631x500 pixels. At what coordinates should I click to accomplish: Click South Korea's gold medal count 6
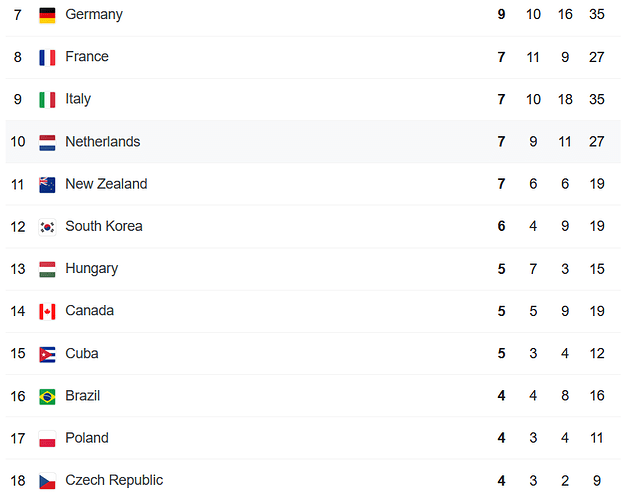point(501,226)
